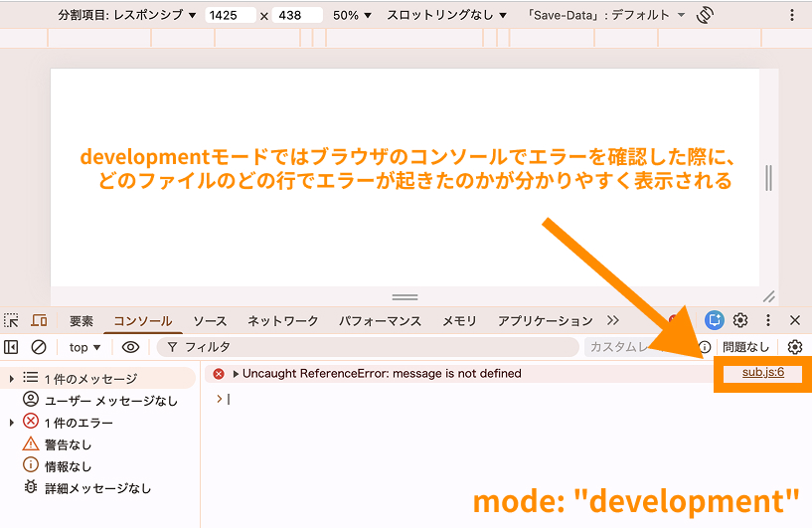Viewport: 812px width, 528px height.
Task: Switch to the 要素 tab
Action: pos(81,321)
